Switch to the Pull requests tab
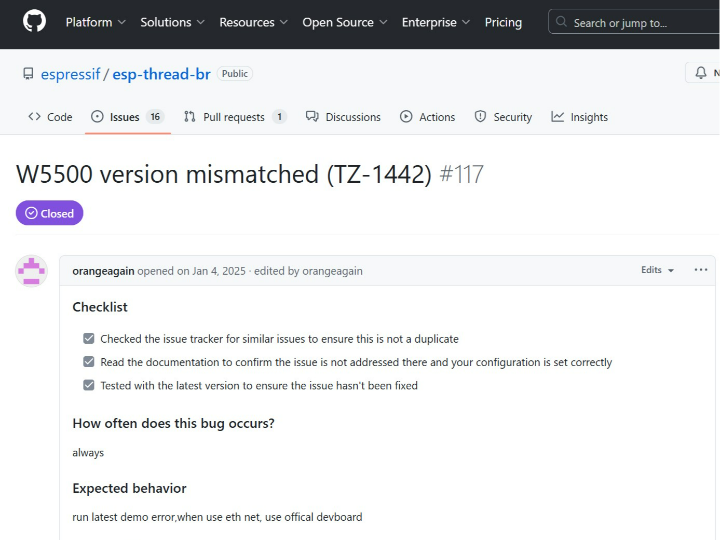 pos(234,117)
